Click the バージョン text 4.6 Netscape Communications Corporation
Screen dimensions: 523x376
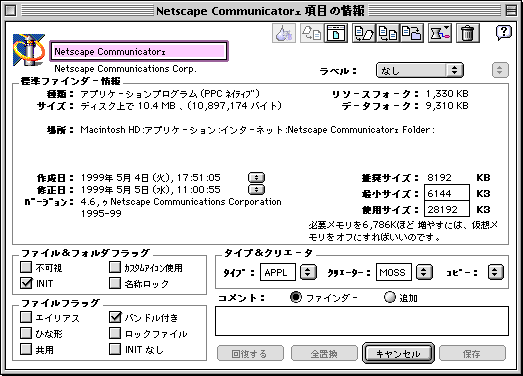181,207
